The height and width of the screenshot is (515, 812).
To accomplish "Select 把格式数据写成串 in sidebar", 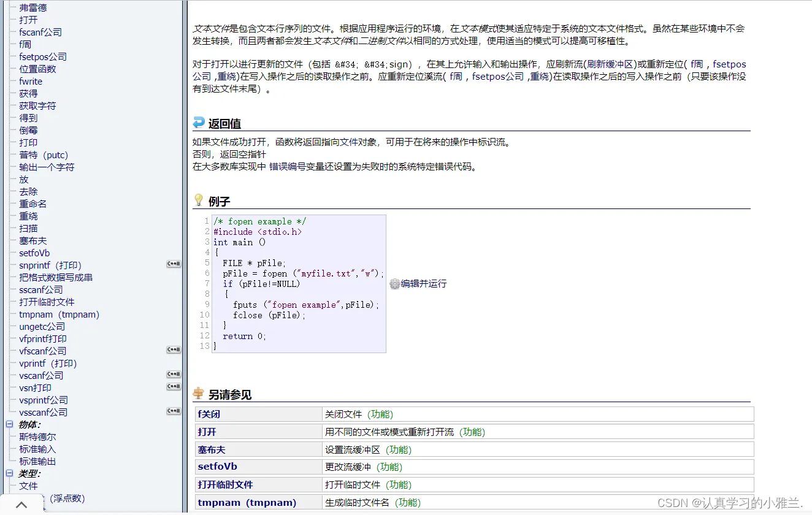I will point(56,277).
